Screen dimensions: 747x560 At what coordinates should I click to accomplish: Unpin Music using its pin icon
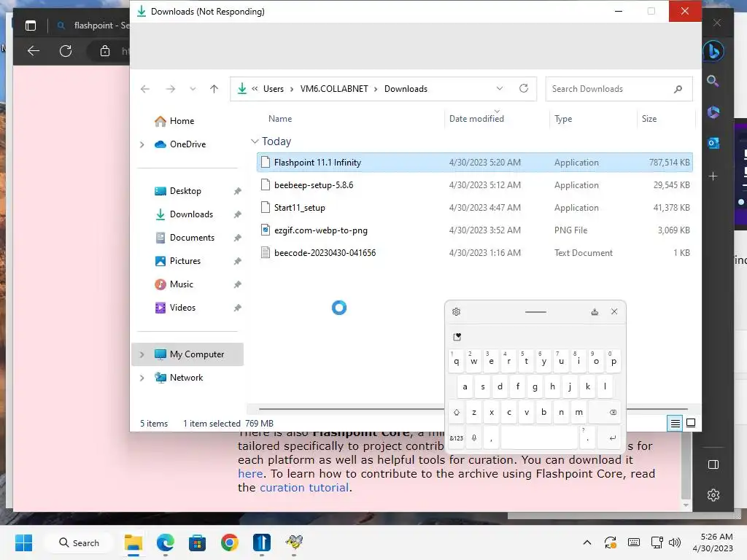(237, 285)
